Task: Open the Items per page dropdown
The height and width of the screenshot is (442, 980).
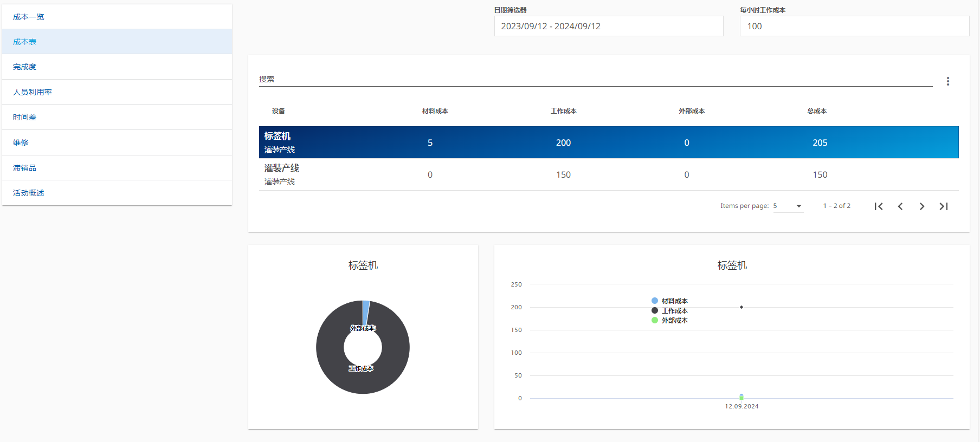Action: click(x=788, y=206)
